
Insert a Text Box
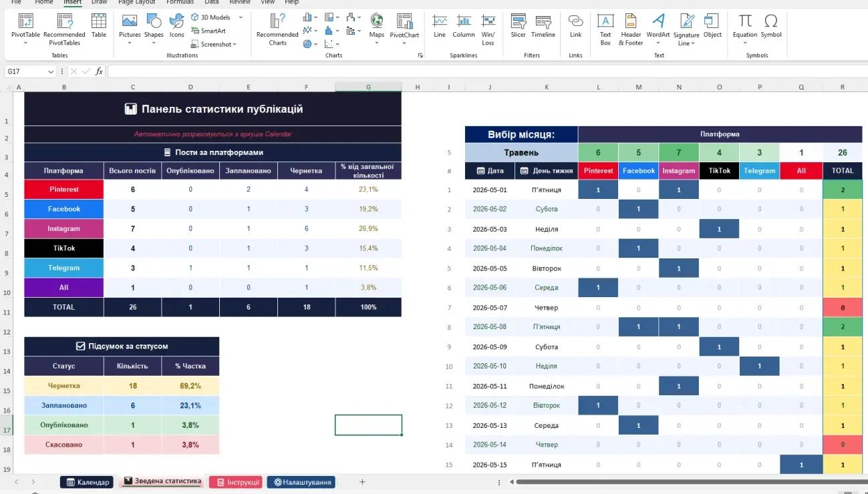click(605, 29)
